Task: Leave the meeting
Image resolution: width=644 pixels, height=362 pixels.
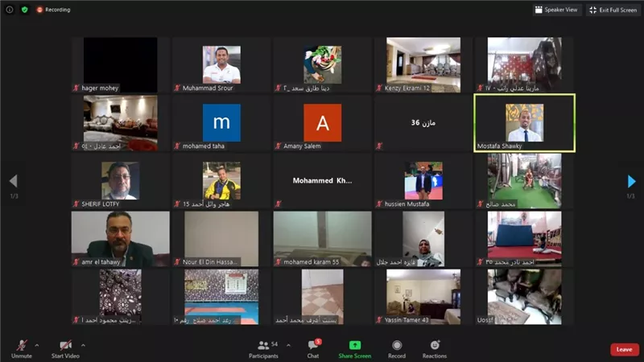Action: click(625, 349)
